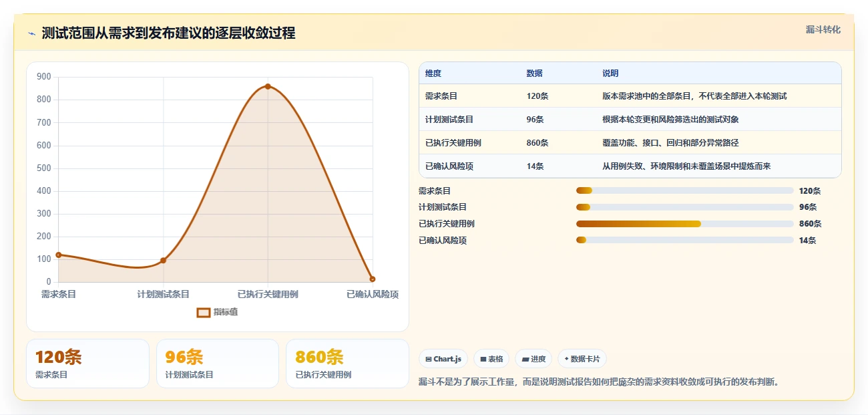
Task: Click the 计划测试条目 cell in the table
Action: [449, 120]
